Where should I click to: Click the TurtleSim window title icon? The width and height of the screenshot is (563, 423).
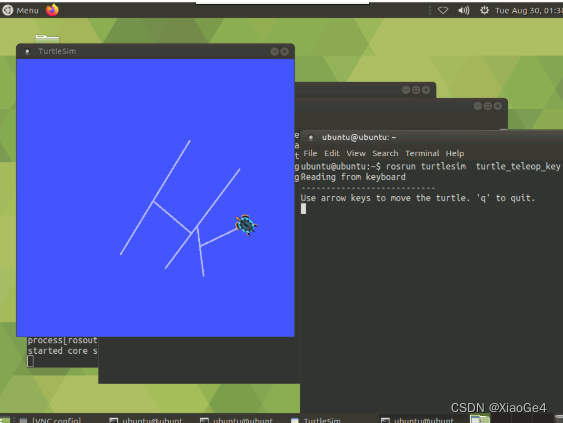(x=27, y=51)
